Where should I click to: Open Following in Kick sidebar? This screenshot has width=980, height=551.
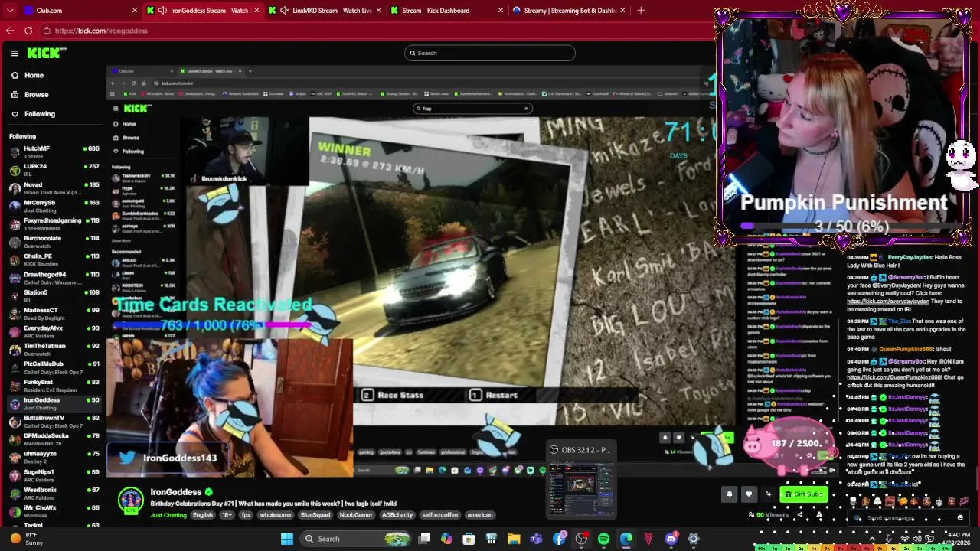[x=39, y=114]
